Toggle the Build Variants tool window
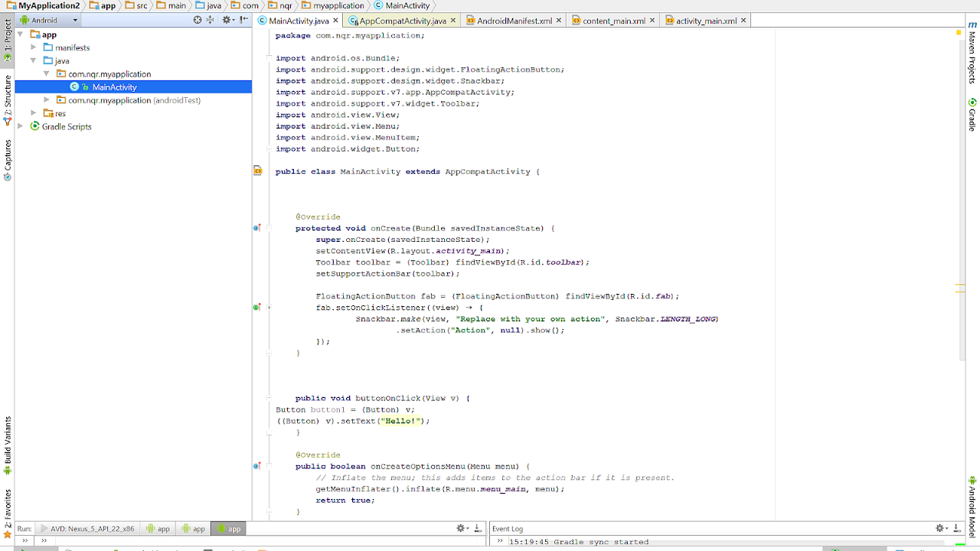The image size is (980, 551). [8, 446]
